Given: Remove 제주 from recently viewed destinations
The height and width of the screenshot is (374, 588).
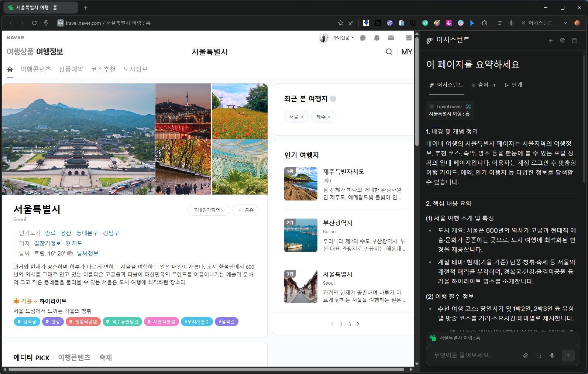Looking at the screenshot, I should click(x=329, y=117).
